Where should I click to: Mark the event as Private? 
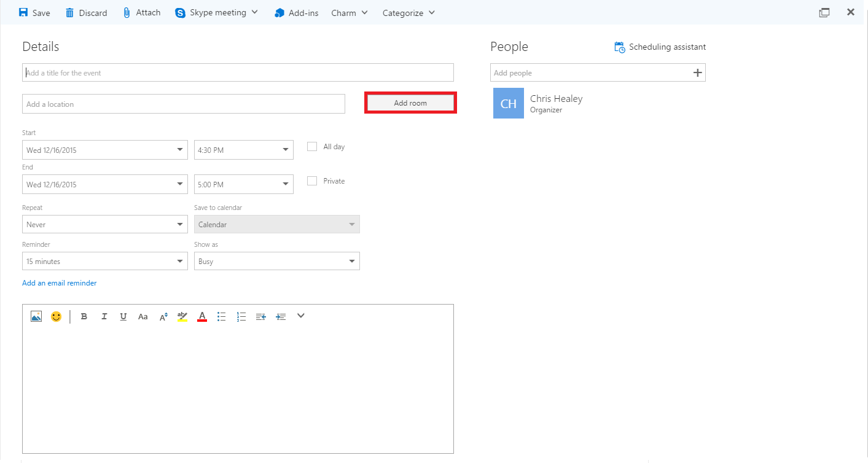coord(312,181)
